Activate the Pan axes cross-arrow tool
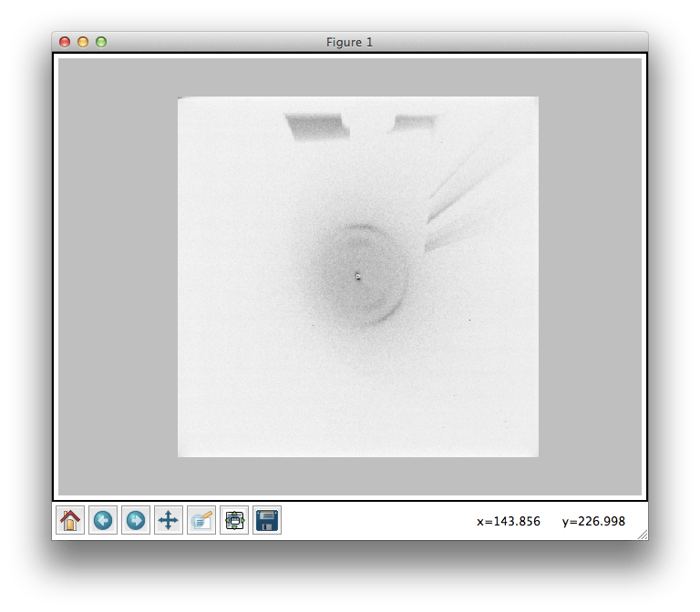 point(169,520)
